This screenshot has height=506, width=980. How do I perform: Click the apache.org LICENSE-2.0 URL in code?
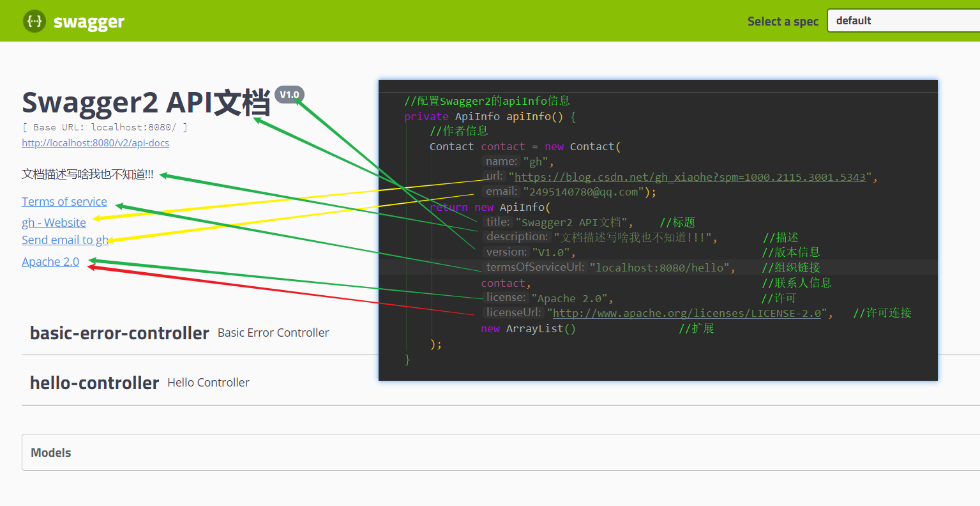click(687, 313)
